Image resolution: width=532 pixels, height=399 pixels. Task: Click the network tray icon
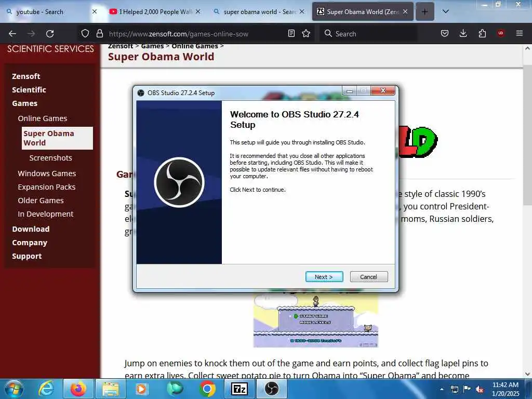click(x=454, y=389)
